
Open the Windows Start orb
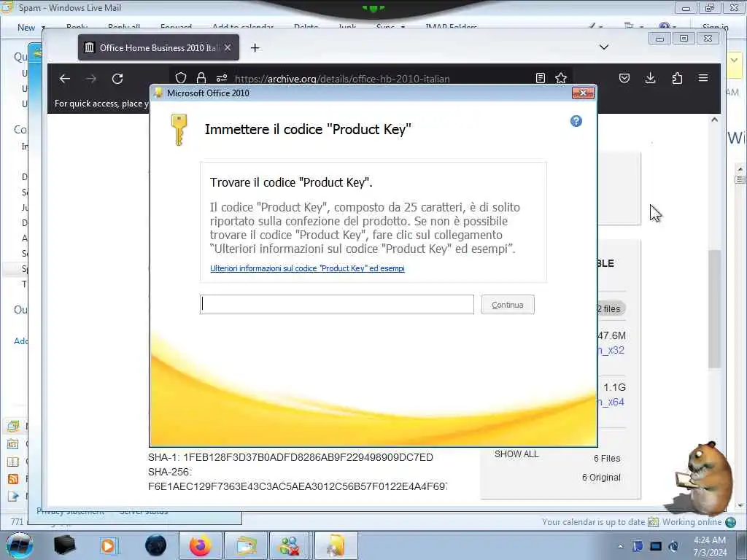(x=20, y=545)
